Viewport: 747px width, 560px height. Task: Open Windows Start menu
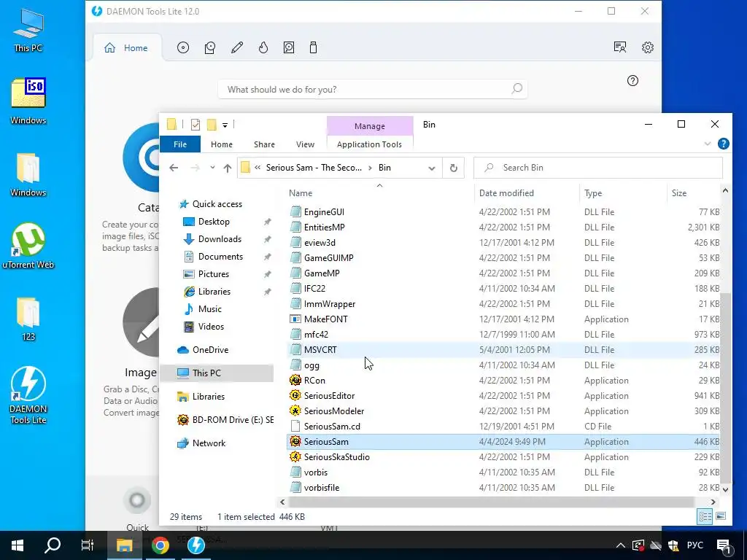click(18, 545)
